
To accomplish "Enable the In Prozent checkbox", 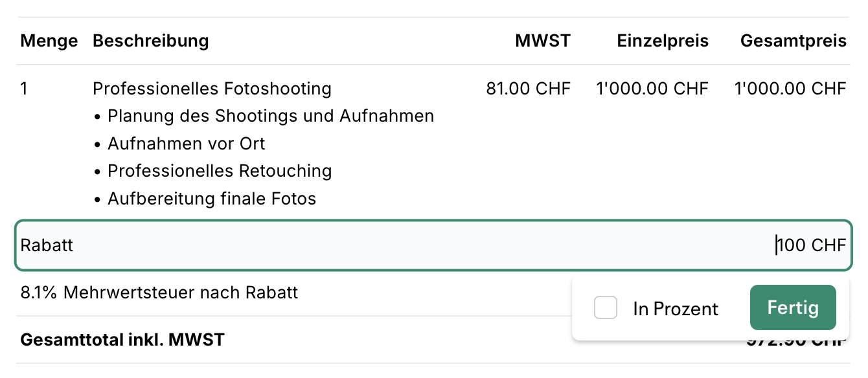I will (x=606, y=308).
